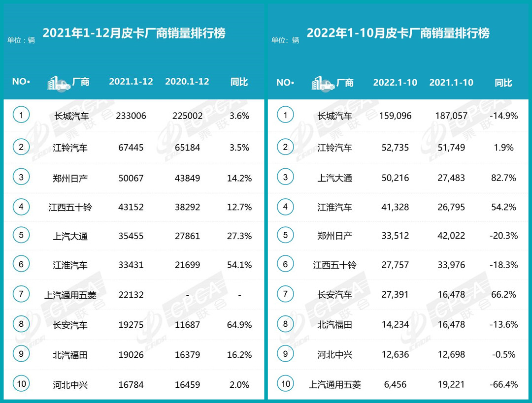
Task: Click the 2022年1-10月皮卡厂商销量排行榜 title
Action: (398, 33)
